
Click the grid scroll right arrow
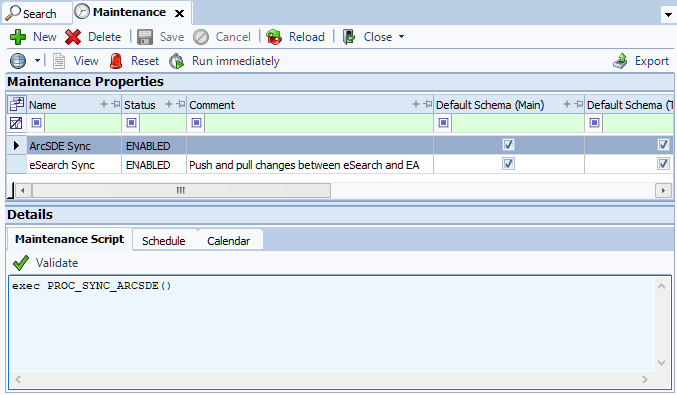(x=663, y=190)
